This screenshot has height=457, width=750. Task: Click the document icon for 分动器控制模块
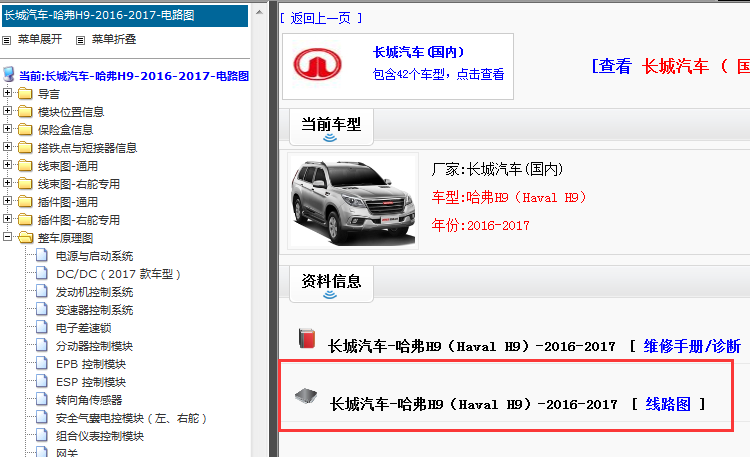pos(42,345)
